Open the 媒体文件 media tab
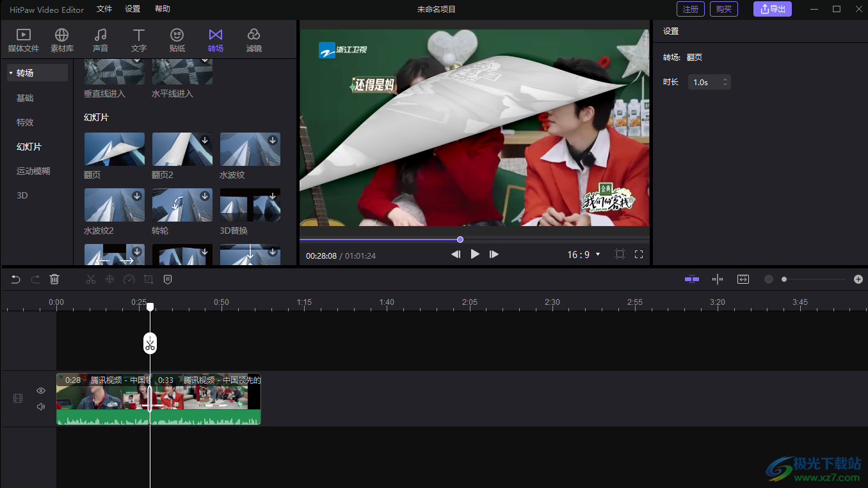 (x=24, y=40)
